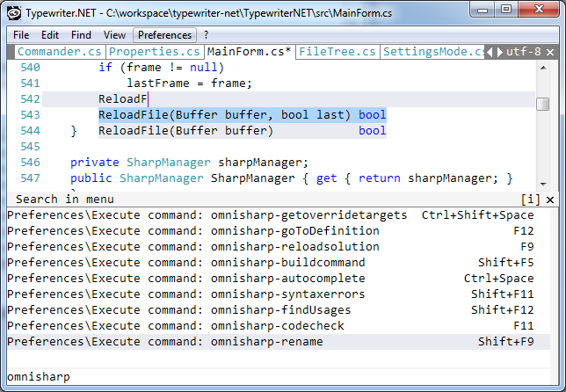Switch to the SettingsMode.cs tab
This screenshot has width=566, height=392.
[432, 52]
